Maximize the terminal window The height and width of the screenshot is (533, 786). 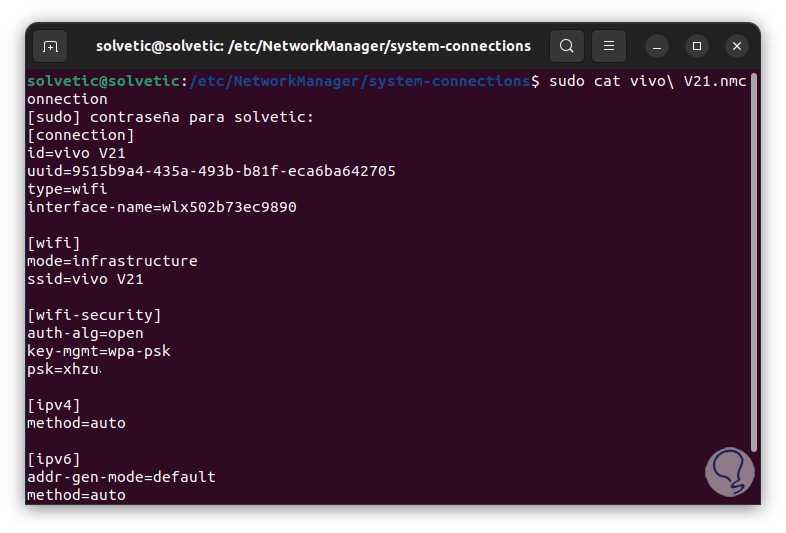pos(697,46)
